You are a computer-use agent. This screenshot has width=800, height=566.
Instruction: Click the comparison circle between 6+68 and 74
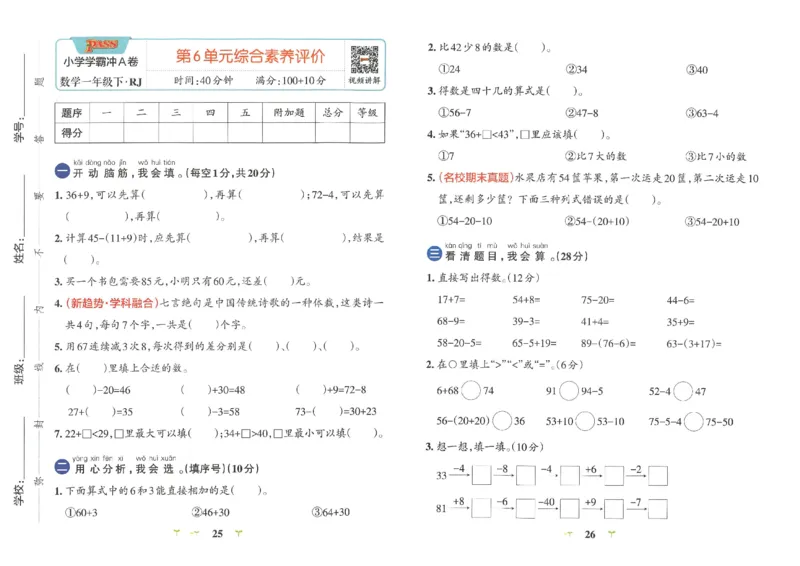coord(471,390)
